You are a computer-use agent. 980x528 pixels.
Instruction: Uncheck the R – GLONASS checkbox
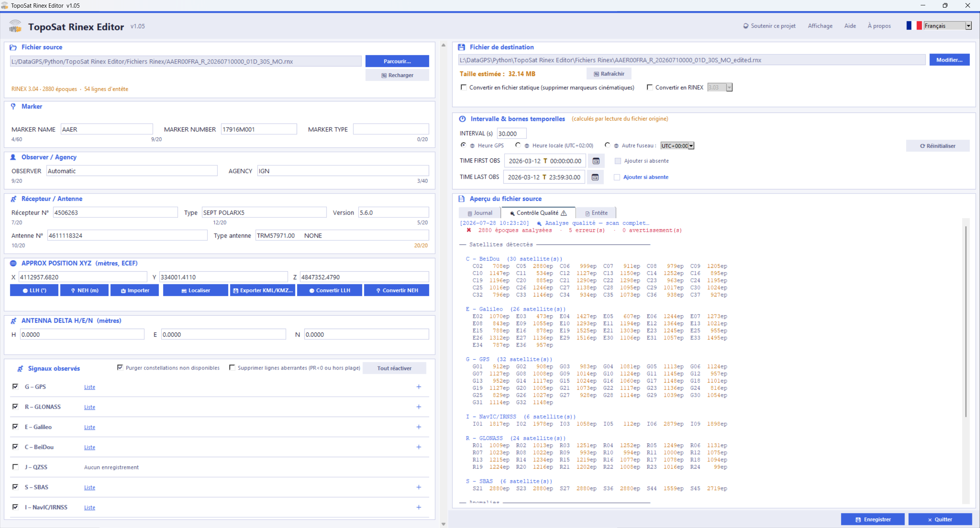point(15,406)
